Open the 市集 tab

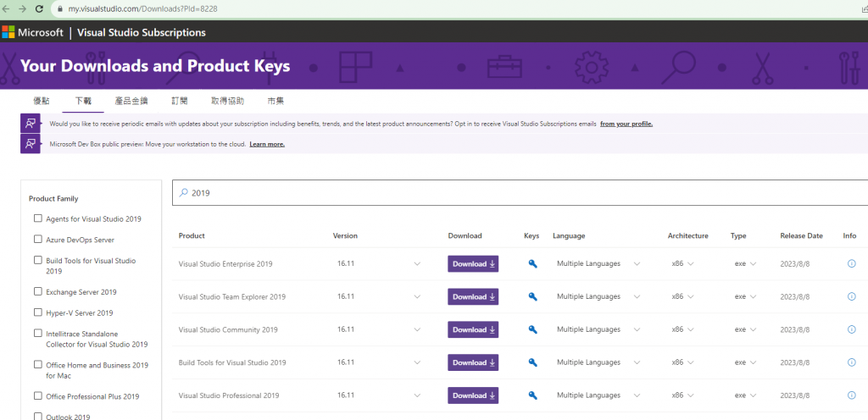(275, 101)
